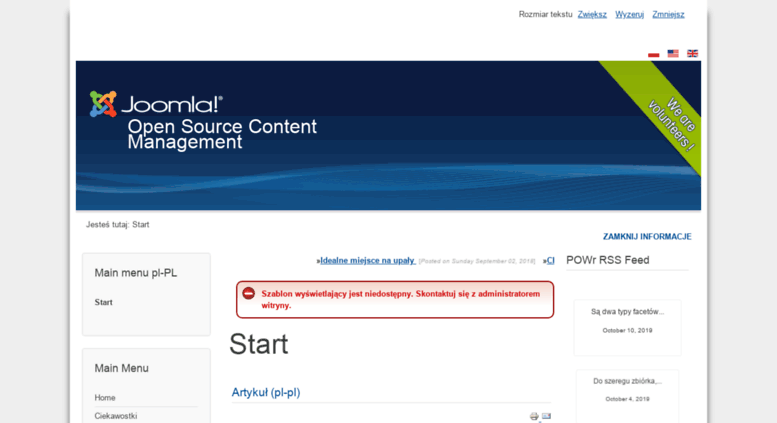Open the Artykuł (pl-pl) article heading
777x423 pixels.
(266, 392)
